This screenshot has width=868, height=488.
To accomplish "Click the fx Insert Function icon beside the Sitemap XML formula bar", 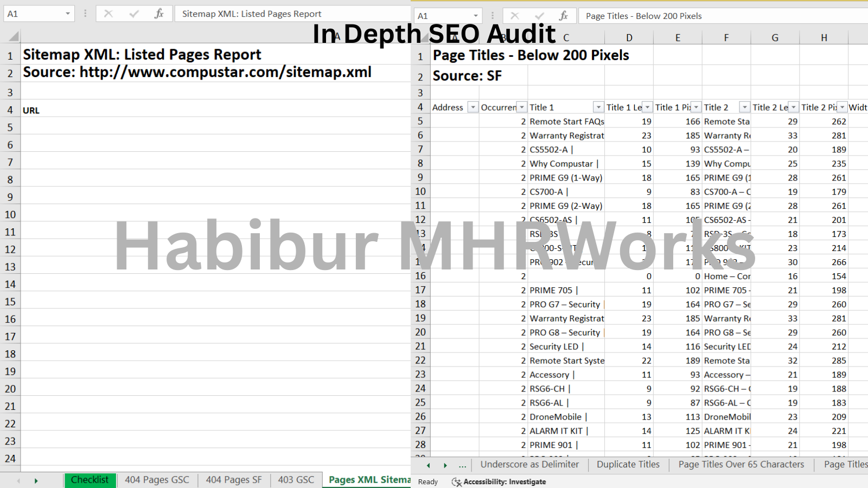I will pos(159,14).
